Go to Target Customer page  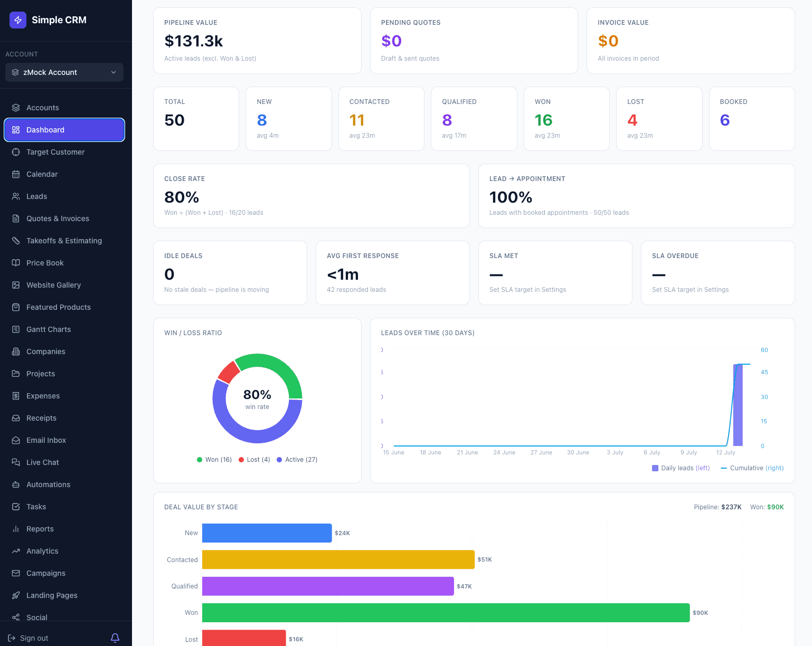tap(64, 152)
